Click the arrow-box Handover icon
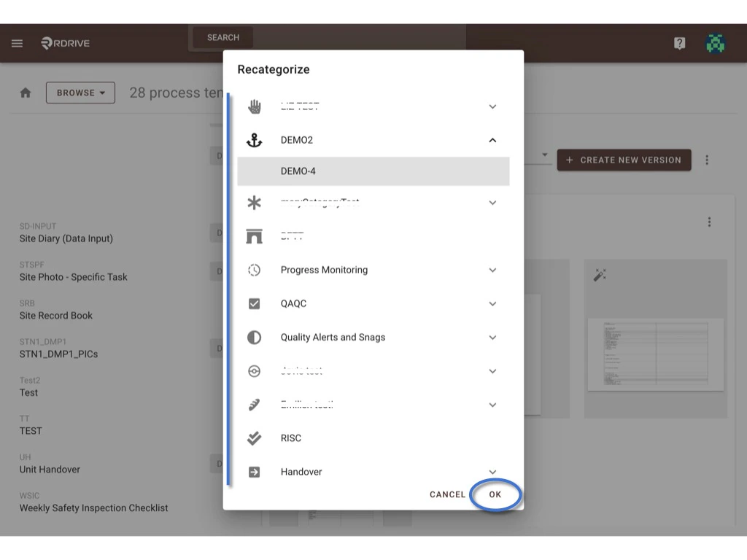Viewport: 747px width, 560px height. (255, 472)
